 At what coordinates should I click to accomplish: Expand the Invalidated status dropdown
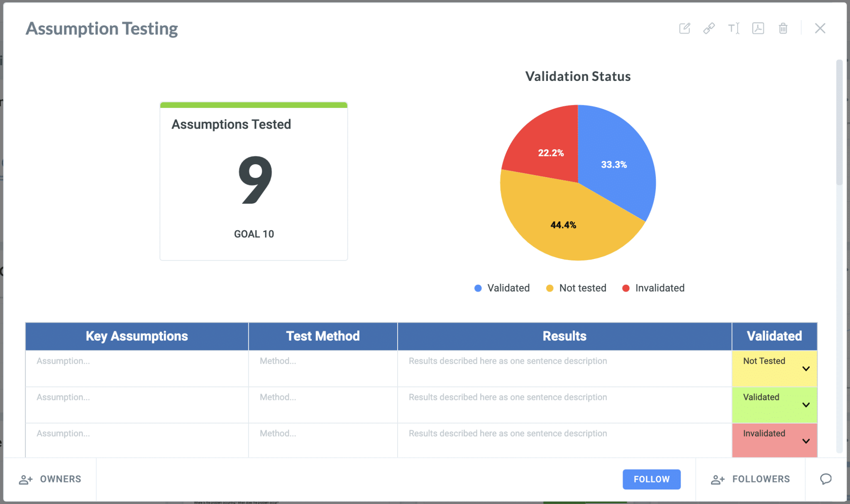806,441
